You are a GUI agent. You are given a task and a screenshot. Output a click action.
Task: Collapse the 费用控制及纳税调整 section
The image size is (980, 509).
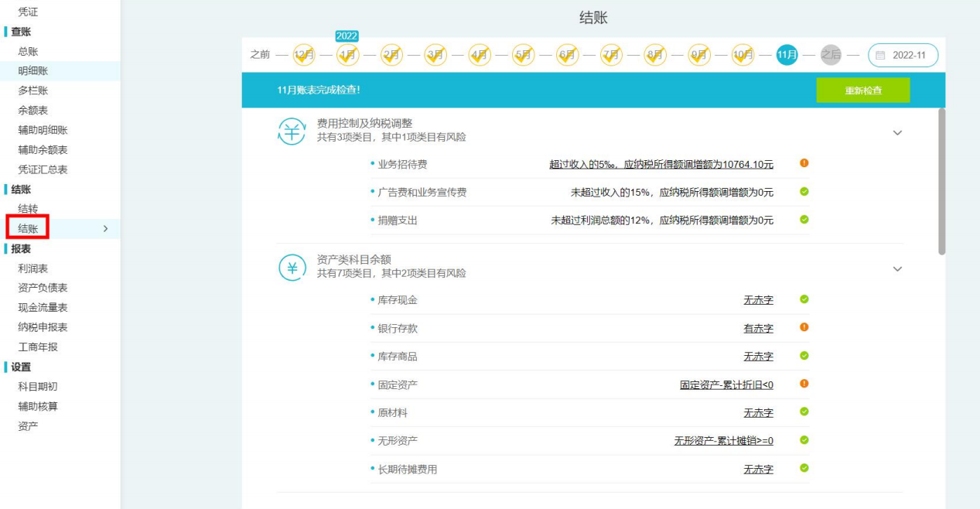click(x=897, y=133)
